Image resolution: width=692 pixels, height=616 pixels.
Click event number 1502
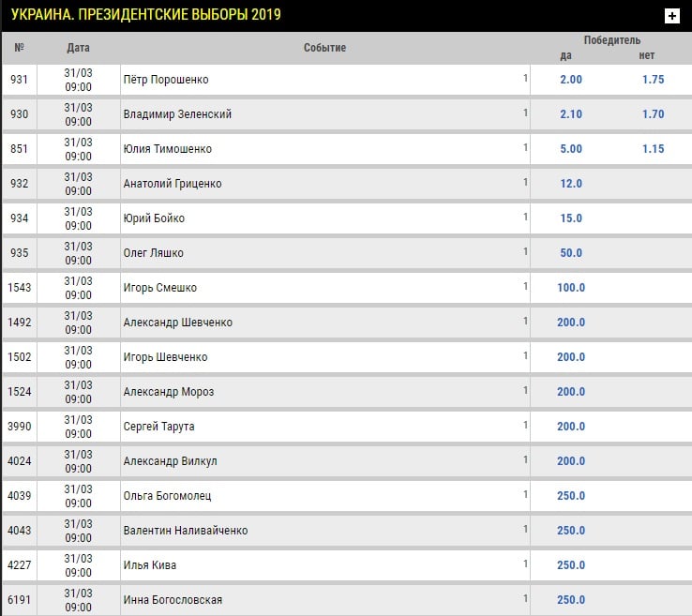click(19, 357)
